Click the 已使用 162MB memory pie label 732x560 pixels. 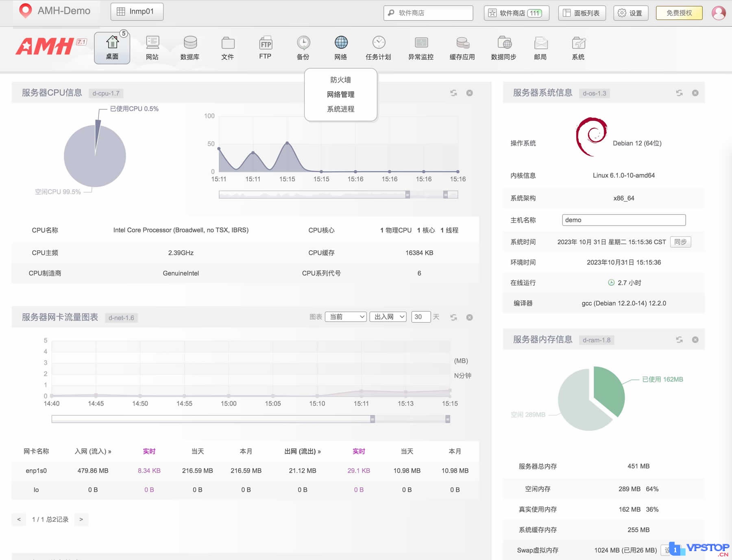(662, 380)
